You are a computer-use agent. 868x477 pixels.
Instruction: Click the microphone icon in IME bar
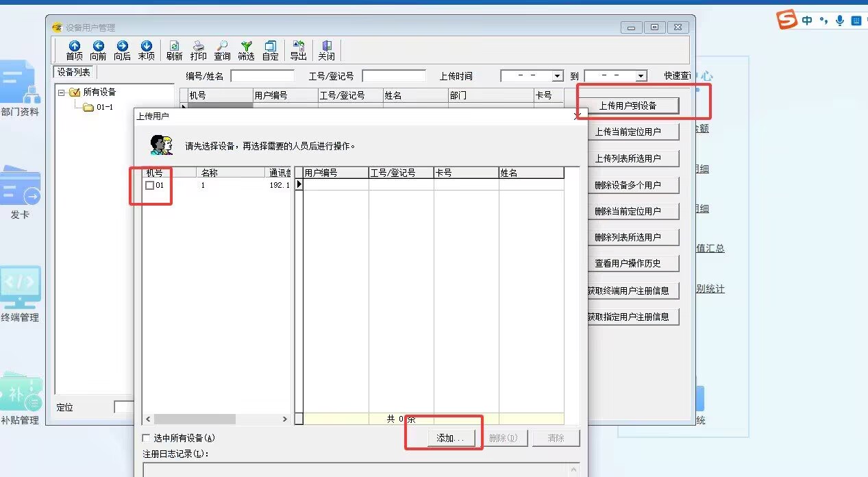840,21
